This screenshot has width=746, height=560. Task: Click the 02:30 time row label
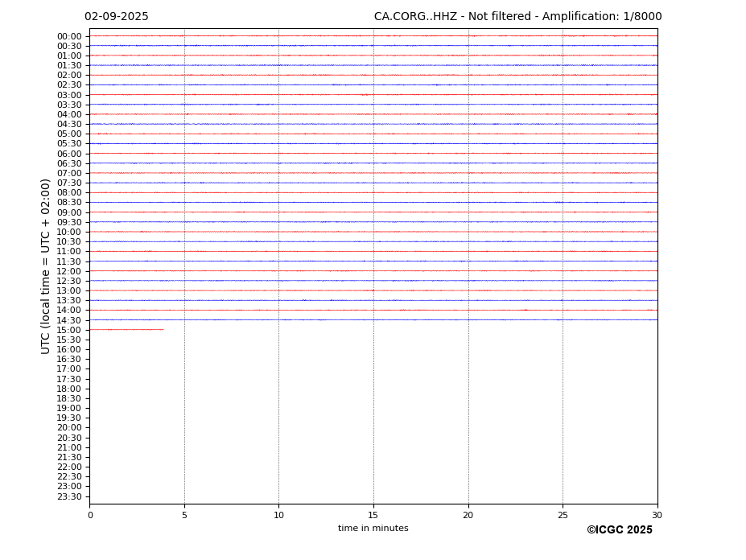(69, 85)
